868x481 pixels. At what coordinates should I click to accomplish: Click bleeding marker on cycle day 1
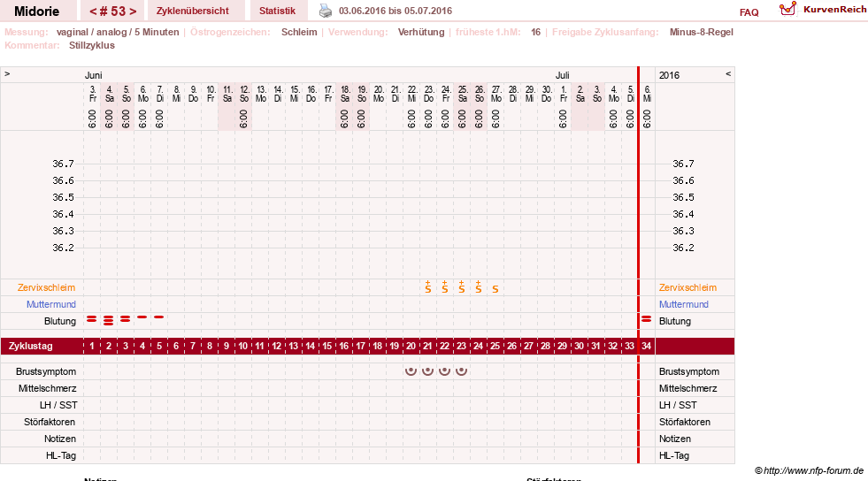[x=92, y=319]
